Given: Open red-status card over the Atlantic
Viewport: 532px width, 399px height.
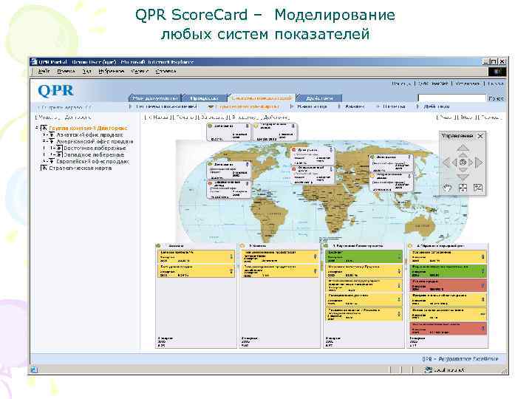Looking at the screenshot, I should 312,157.
